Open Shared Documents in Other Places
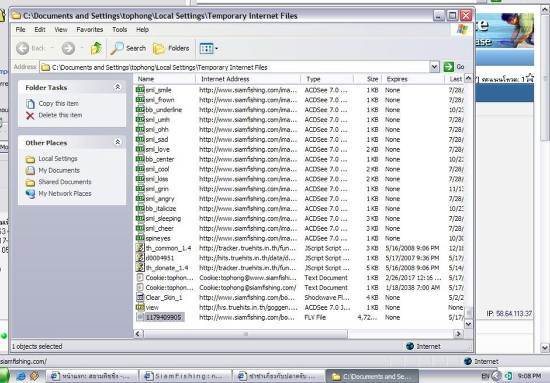The image size is (550, 383). coord(65,182)
